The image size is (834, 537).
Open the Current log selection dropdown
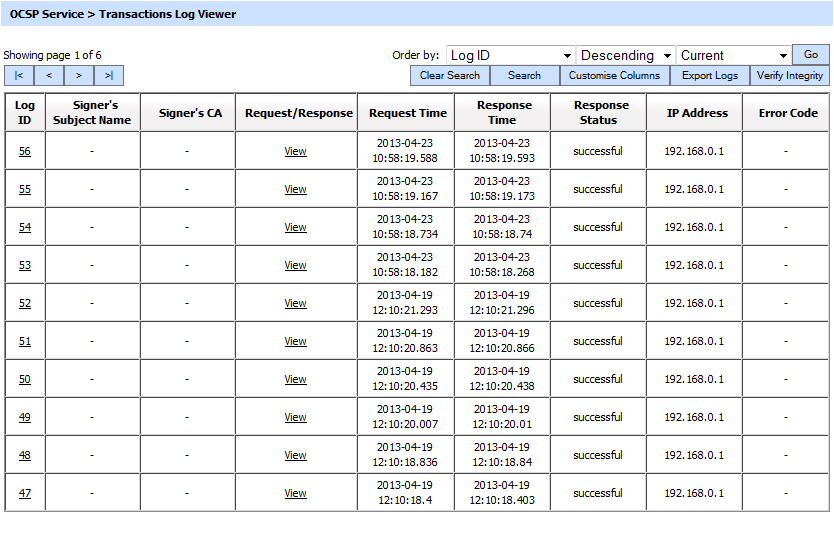pyautogui.click(x=734, y=56)
